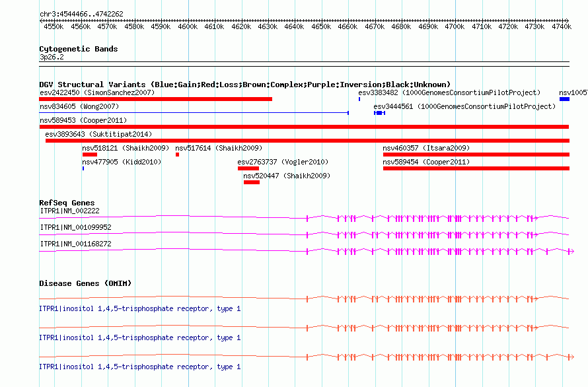Image resolution: width=588 pixels, height=387 pixels.
Task: Click the magenta gene model for NM_002222
Action: click(304, 218)
